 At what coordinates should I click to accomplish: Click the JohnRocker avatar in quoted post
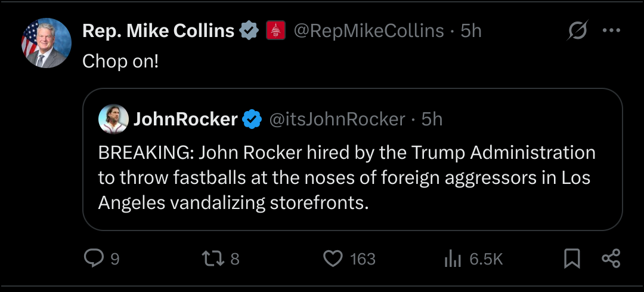click(113, 119)
